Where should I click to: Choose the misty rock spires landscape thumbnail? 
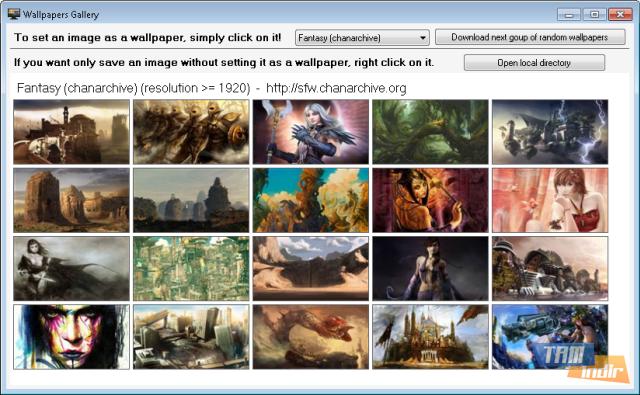point(191,200)
